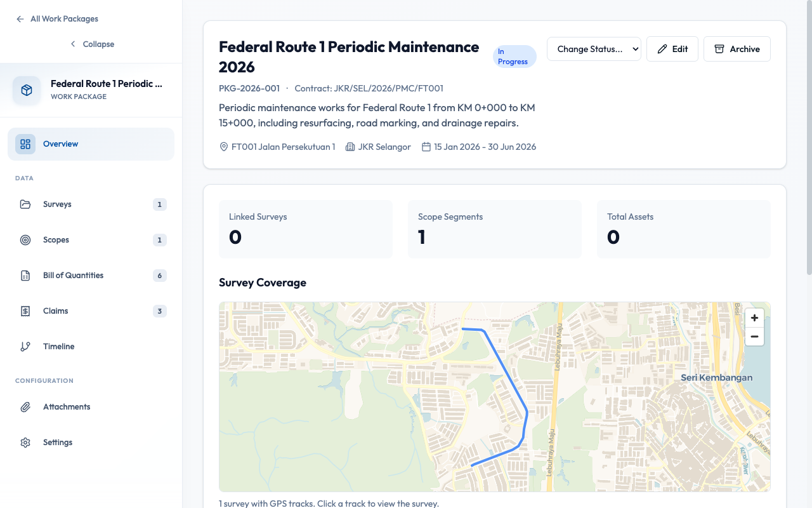Switch to the Claims section
This screenshot has height=508, width=812.
[x=56, y=311]
